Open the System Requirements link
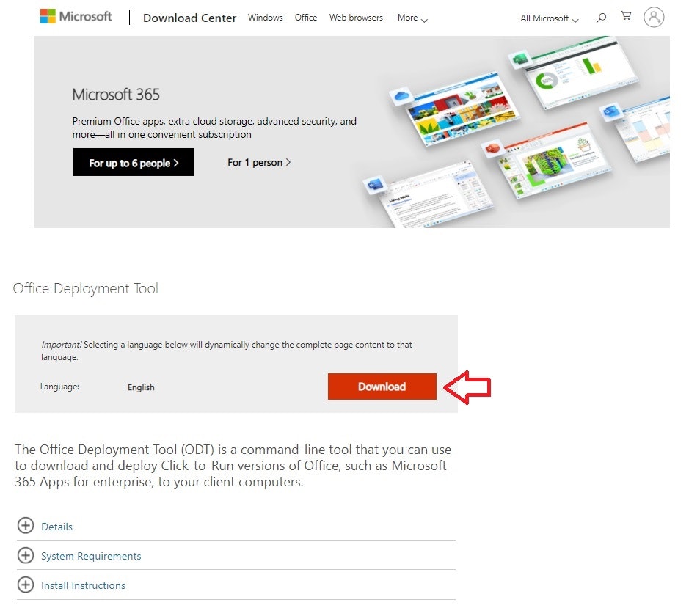 tap(91, 556)
